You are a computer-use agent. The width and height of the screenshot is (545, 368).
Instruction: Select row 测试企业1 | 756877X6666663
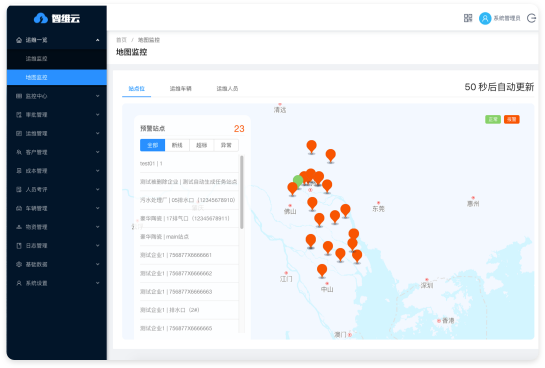[189, 292]
